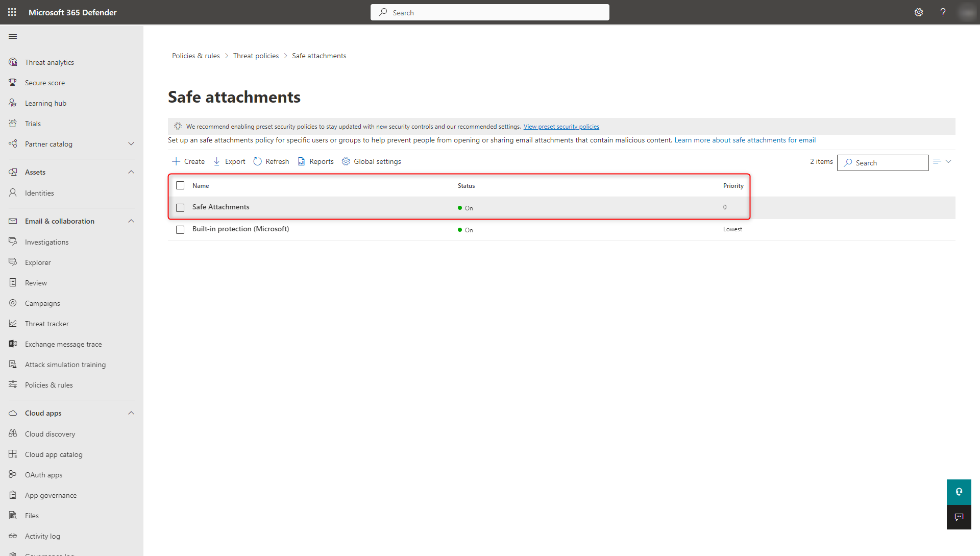This screenshot has width=980, height=556.
Task: Open the app launcher waffle menu
Action: pyautogui.click(x=12, y=12)
